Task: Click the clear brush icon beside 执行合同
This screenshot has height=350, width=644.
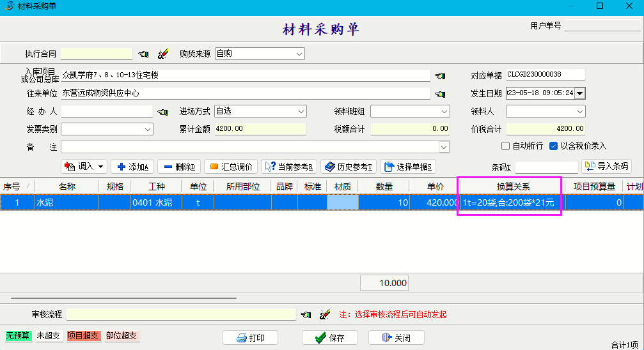Action: 163,54
